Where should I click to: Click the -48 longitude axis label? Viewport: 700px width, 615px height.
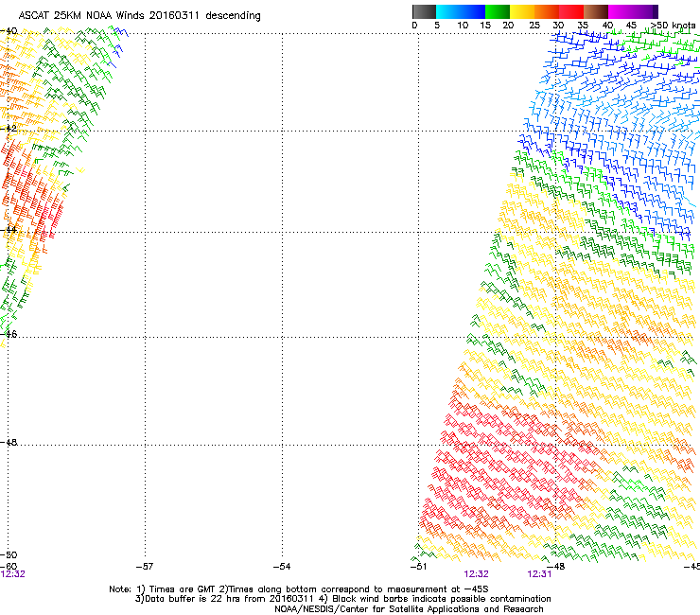pyautogui.click(x=556, y=567)
